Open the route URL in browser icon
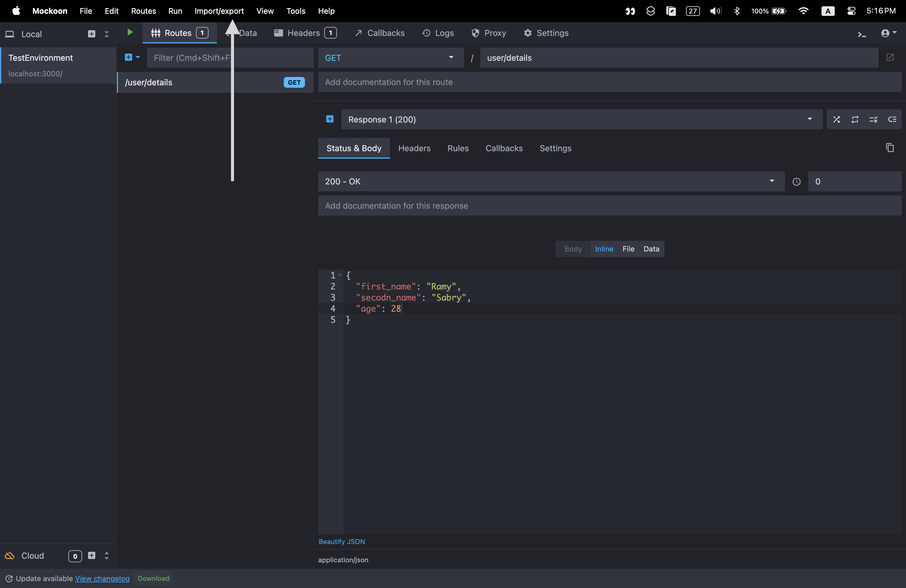This screenshot has height=588, width=906. coord(890,57)
